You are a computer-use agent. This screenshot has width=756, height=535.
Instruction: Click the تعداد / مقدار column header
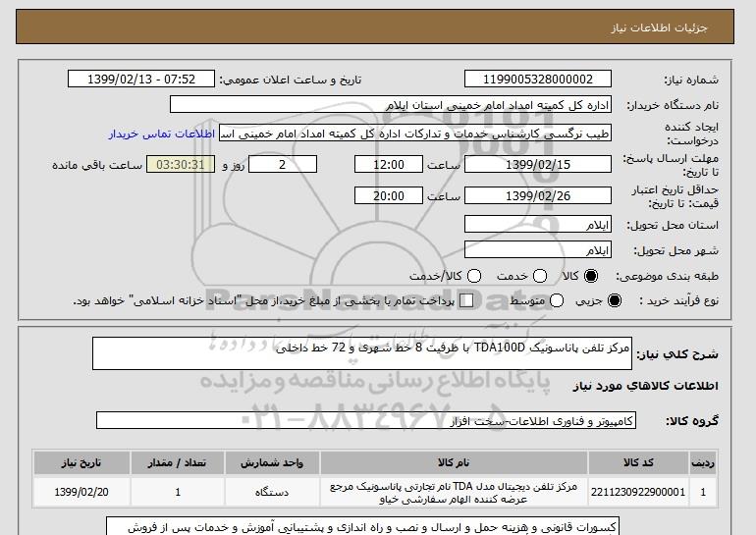coord(178,462)
